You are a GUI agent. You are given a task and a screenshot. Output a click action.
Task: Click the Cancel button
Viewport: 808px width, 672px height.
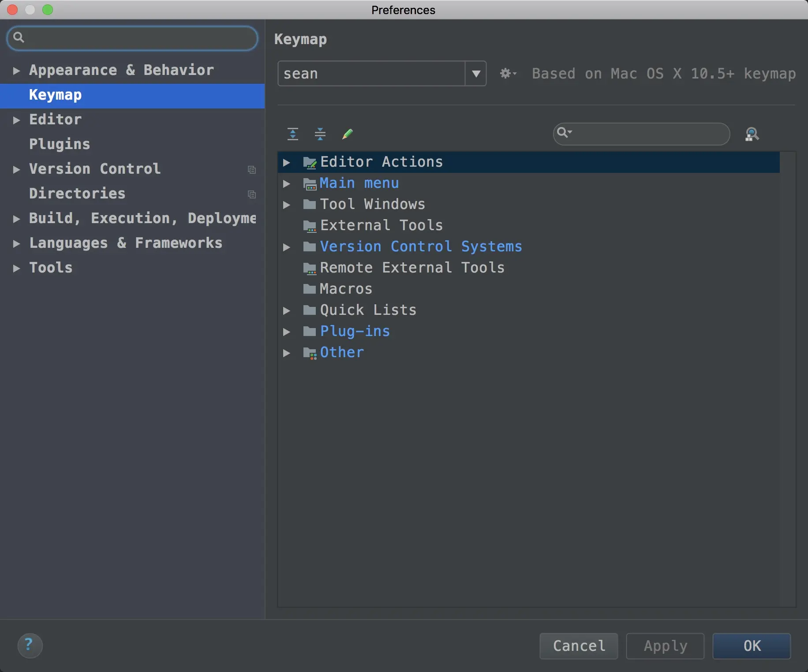point(579,646)
